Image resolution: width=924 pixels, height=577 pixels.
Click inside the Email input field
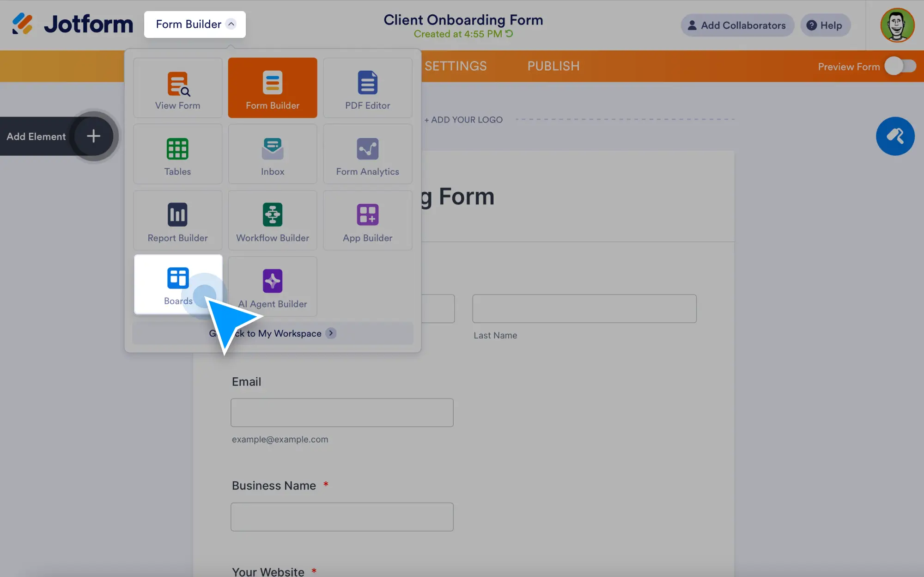coord(341,412)
